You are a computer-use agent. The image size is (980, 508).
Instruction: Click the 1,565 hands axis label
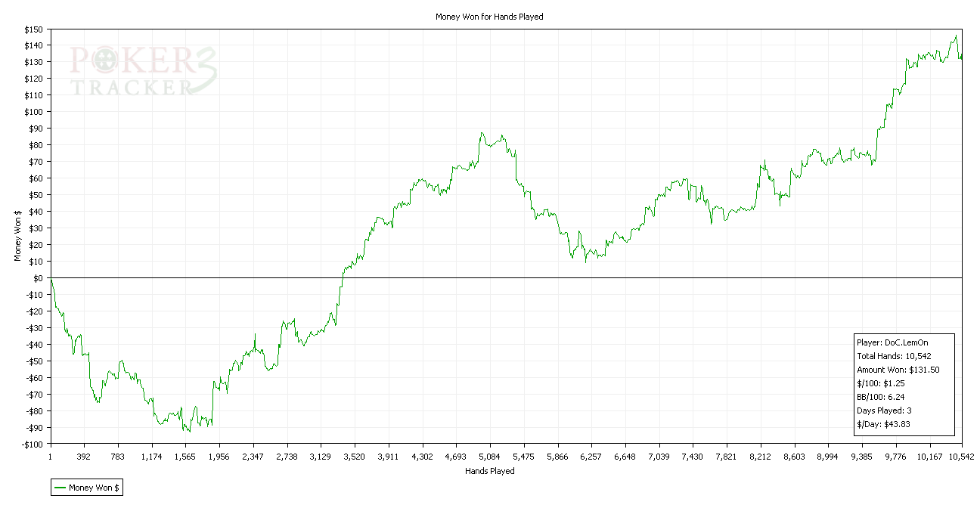(185, 457)
